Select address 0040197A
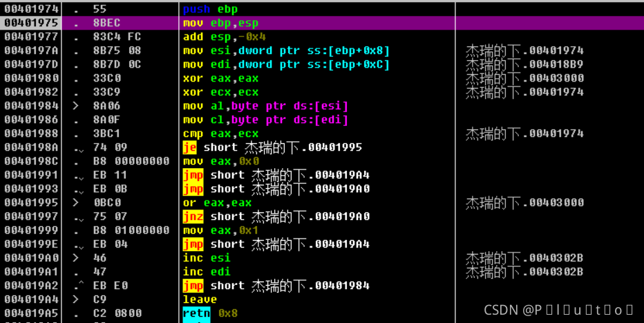Image resolution: width=644 pixels, height=323 pixels. point(31,50)
